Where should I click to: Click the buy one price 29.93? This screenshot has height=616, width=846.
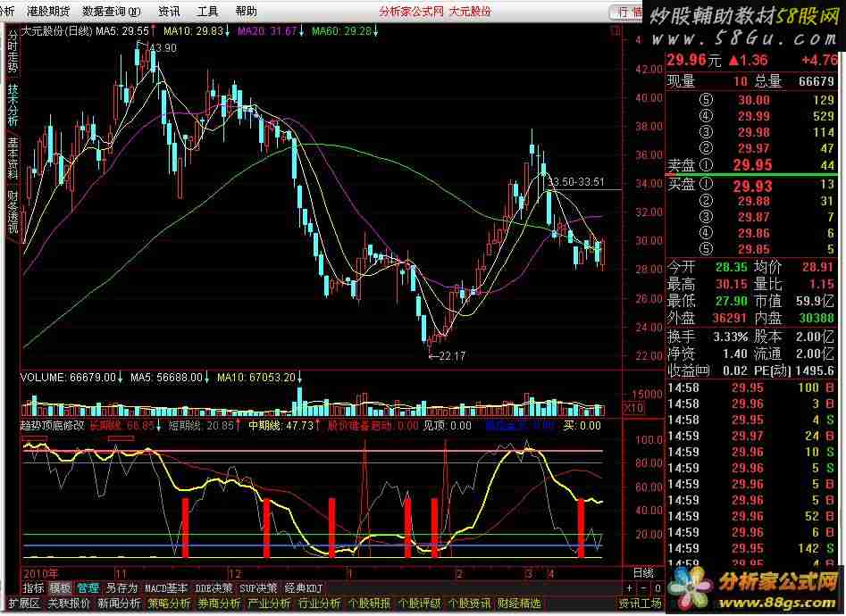752,187
